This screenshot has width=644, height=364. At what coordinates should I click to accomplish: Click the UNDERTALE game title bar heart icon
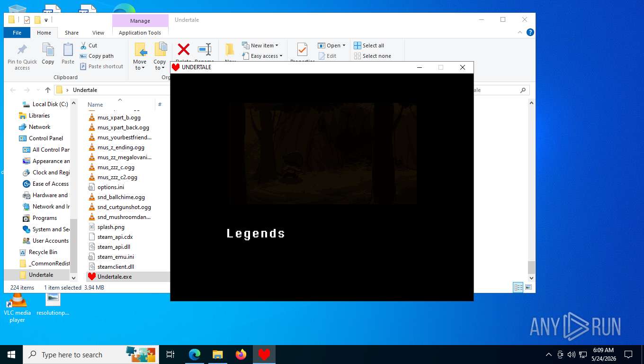coord(176,67)
